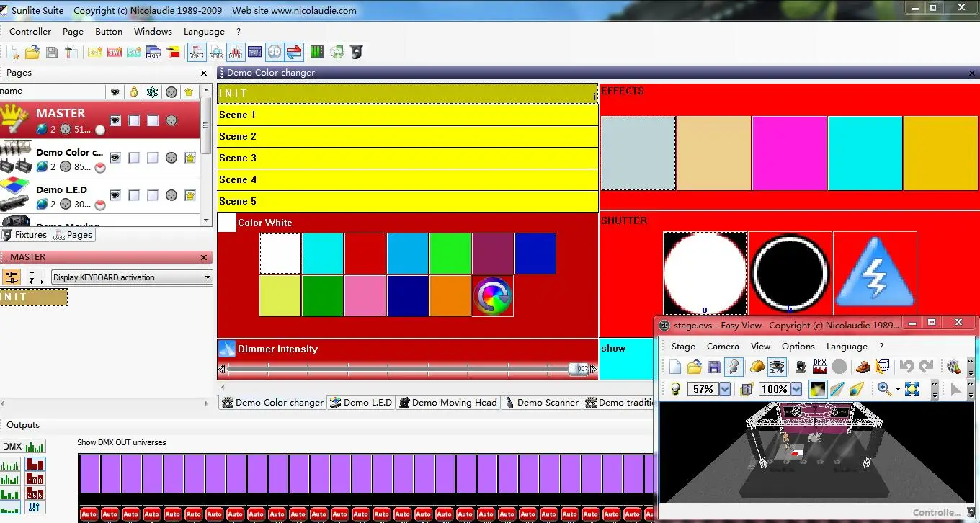The image size is (980, 523).
Task: Click the hard hat icon in Easy View
Action: 757,367
